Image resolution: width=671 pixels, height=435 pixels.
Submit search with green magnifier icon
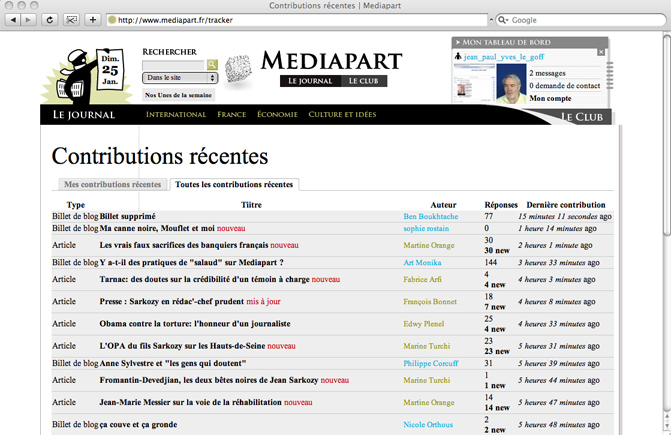click(x=212, y=65)
